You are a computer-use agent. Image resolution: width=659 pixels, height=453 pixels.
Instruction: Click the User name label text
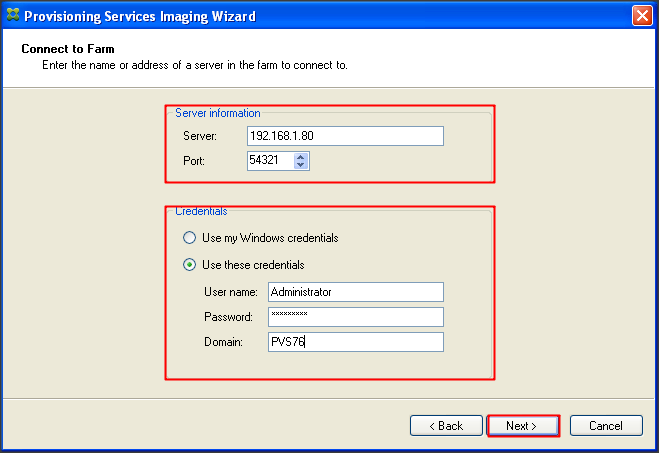point(230,292)
